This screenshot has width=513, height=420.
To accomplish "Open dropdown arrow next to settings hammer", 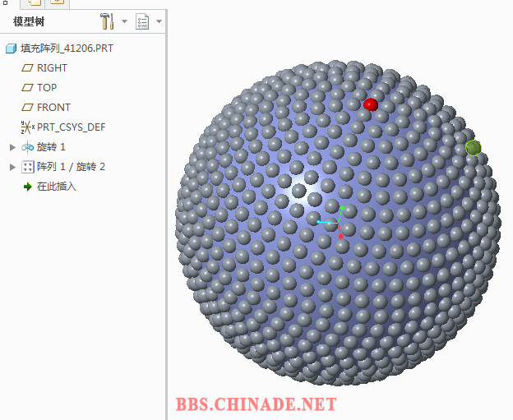I will [x=124, y=21].
